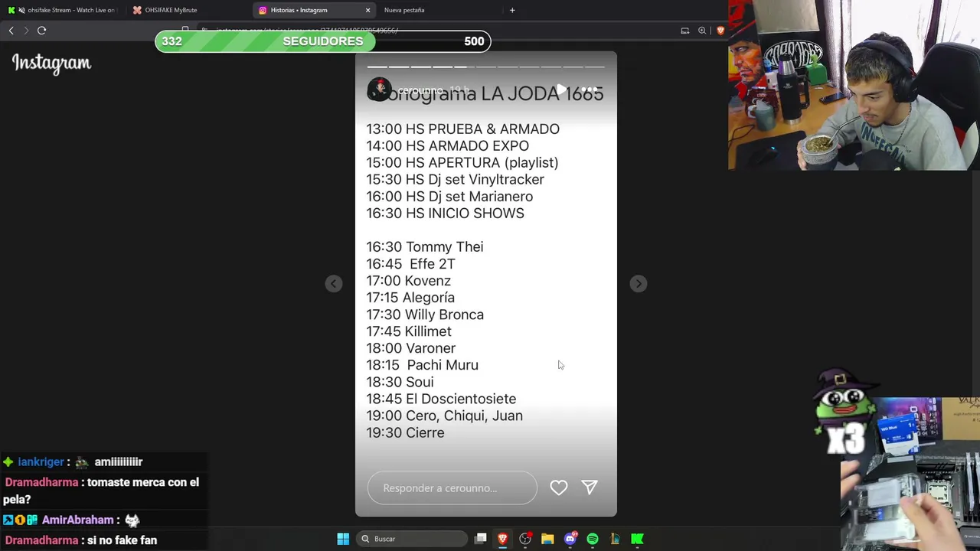Image resolution: width=980 pixels, height=551 pixels.
Task: Open Task View on the taskbar
Action: [x=480, y=539]
